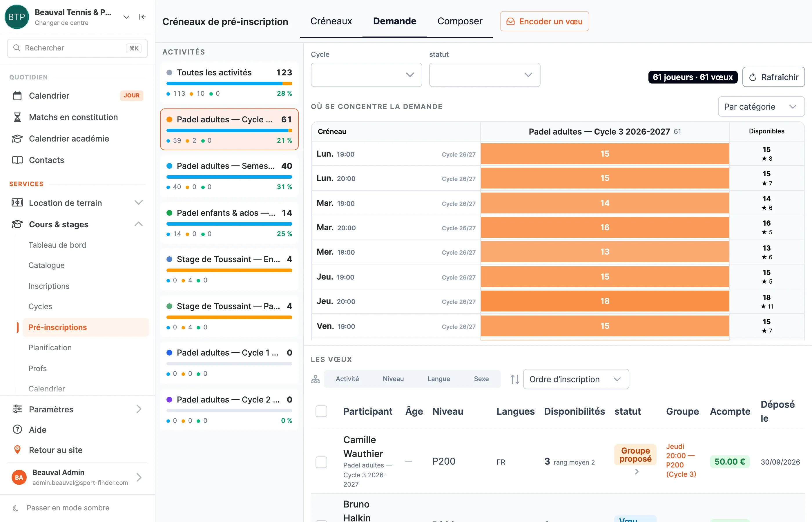This screenshot has width=812, height=522.
Task: Tick the select-all checkbox in table header
Action: (x=321, y=411)
